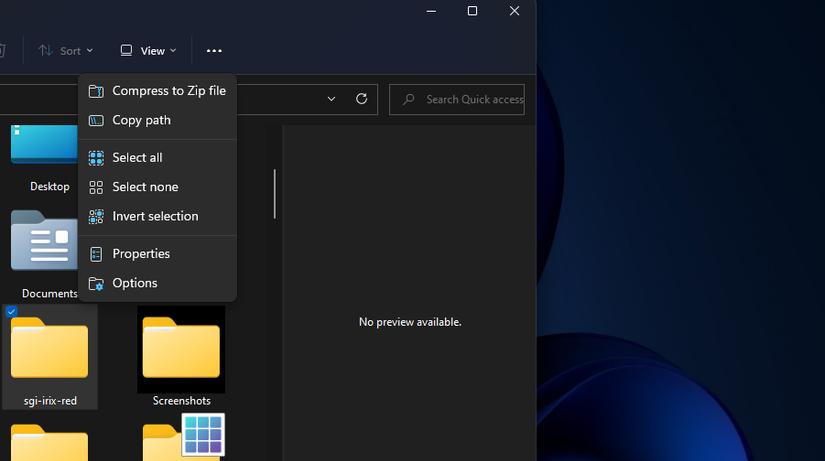This screenshot has height=461, width=825.
Task: Uncheck the sgi-irix-red selection checkbox
Action: pyautogui.click(x=11, y=312)
